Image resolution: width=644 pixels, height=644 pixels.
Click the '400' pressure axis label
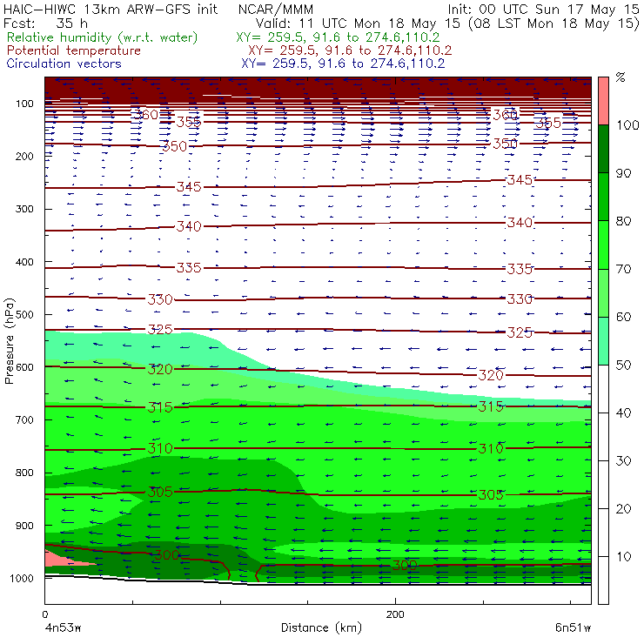24,262
